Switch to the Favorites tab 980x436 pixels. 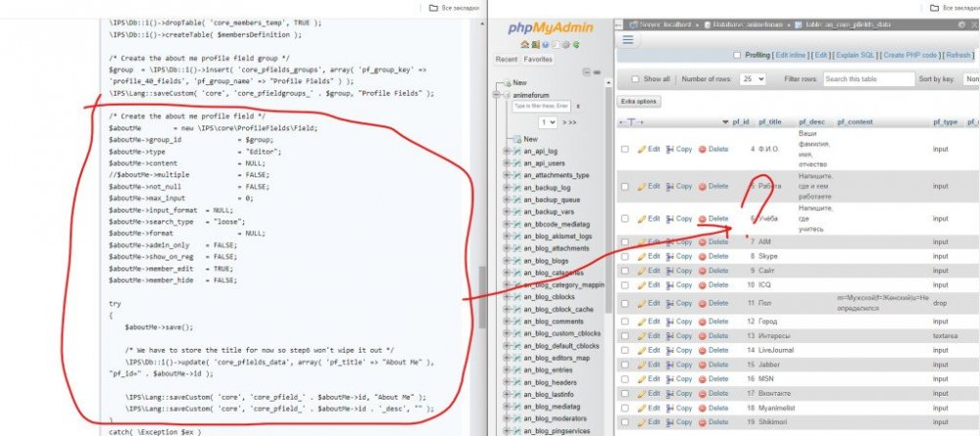pyautogui.click(x=536, y=60)
